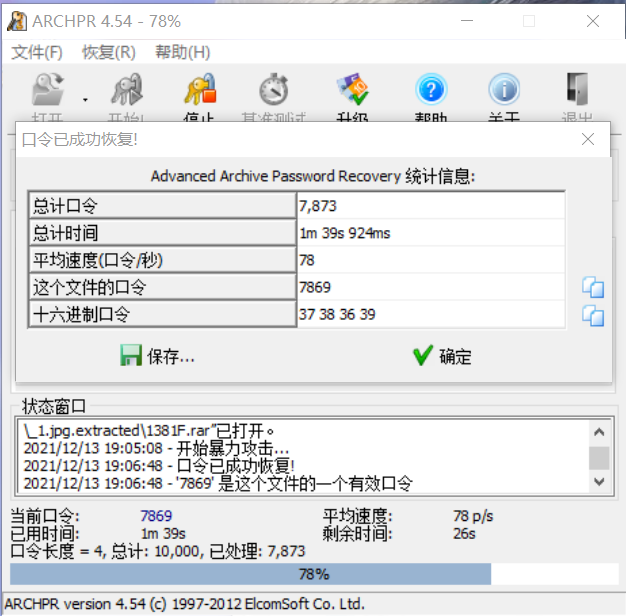
Task: Click the Upgrade toolbar icon
Action: tap(352, 89)
